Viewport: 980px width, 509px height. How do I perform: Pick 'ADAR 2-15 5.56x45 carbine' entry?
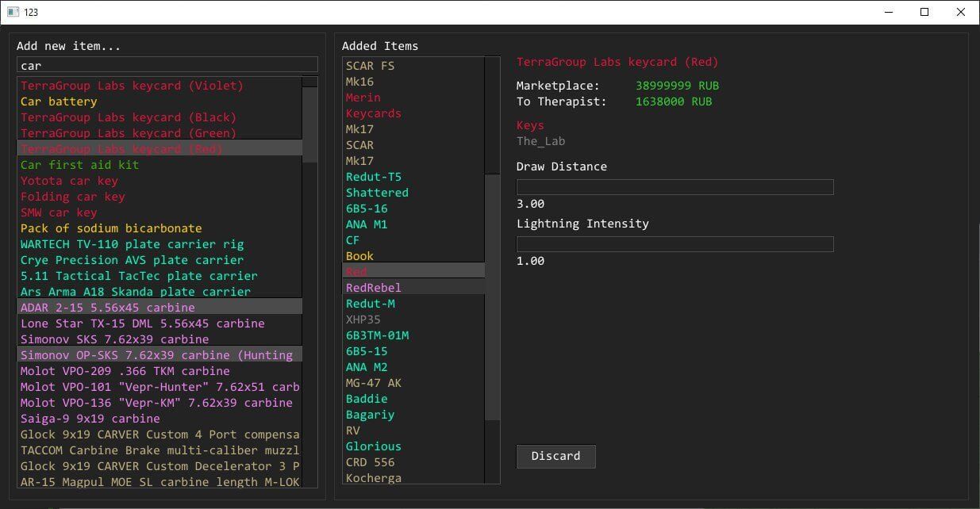tap(107, 308)
